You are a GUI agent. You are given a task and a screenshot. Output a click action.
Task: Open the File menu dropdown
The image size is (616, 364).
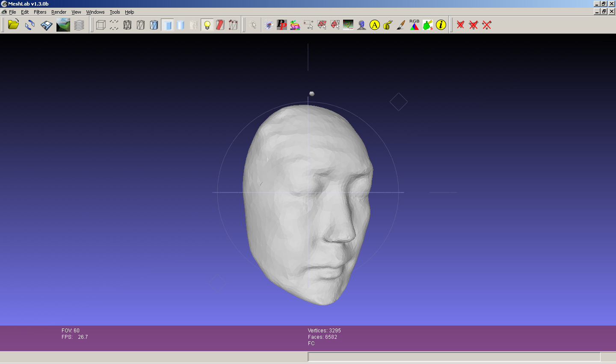click(x=12, y=12)
